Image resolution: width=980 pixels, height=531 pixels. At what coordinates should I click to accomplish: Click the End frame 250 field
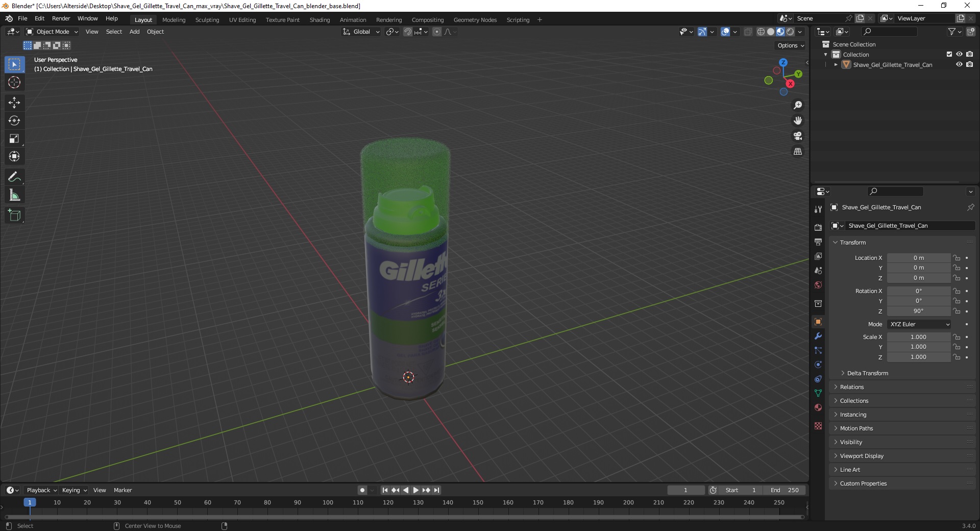coord(785,490)
